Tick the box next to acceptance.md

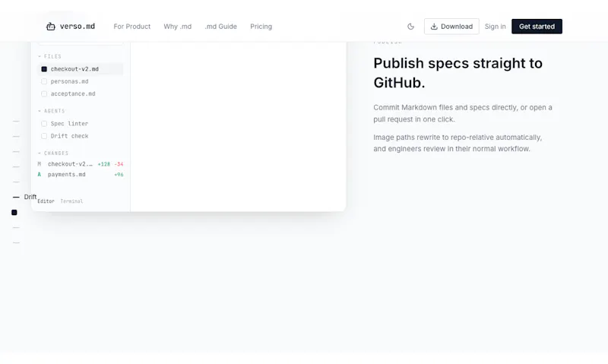point(44,93)
